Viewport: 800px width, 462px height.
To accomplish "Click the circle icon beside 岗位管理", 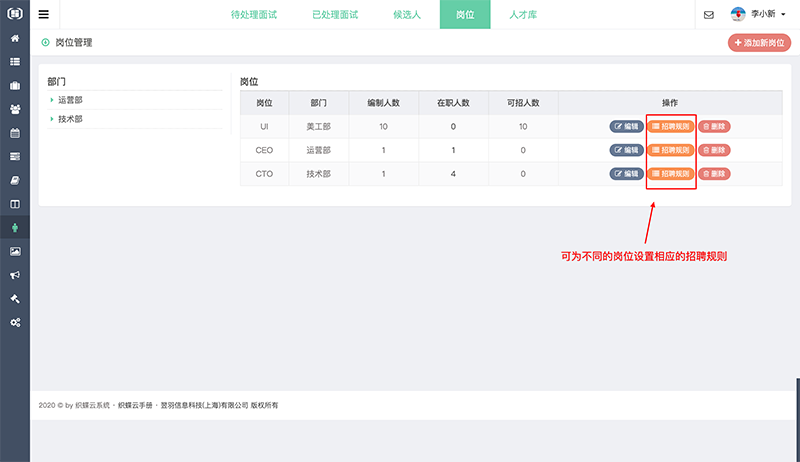I will [45, 42].
